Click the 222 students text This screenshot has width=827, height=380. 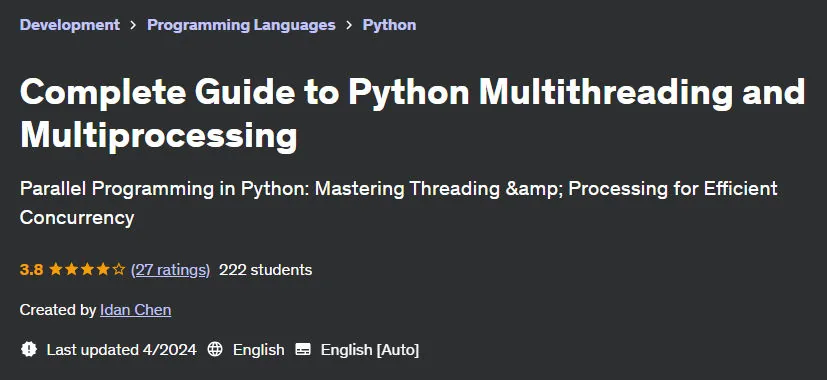[265, 270]
